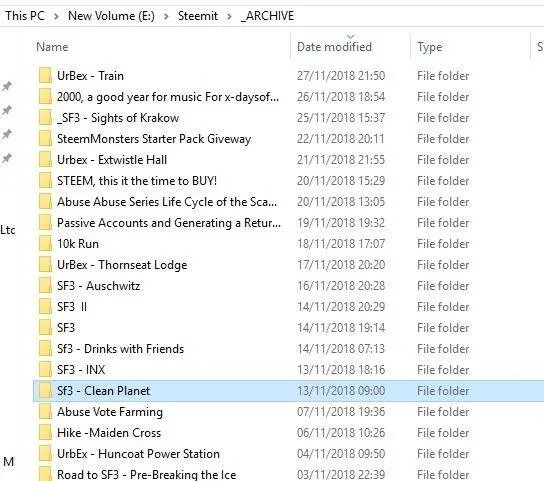Select the Abuse Vote Farming folder name
This screenshot has width=544, height=481.
(x=110, y=412)
